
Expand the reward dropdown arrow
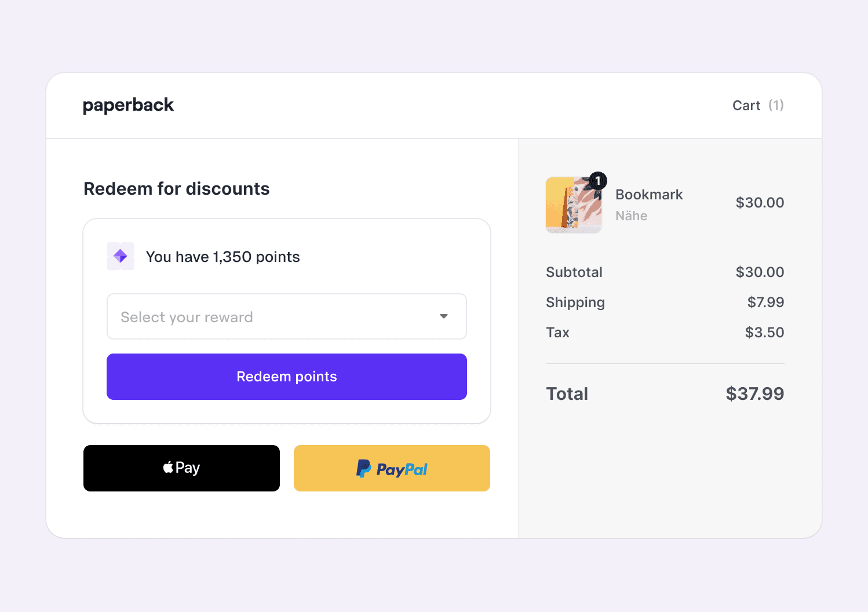coord(444,316)
